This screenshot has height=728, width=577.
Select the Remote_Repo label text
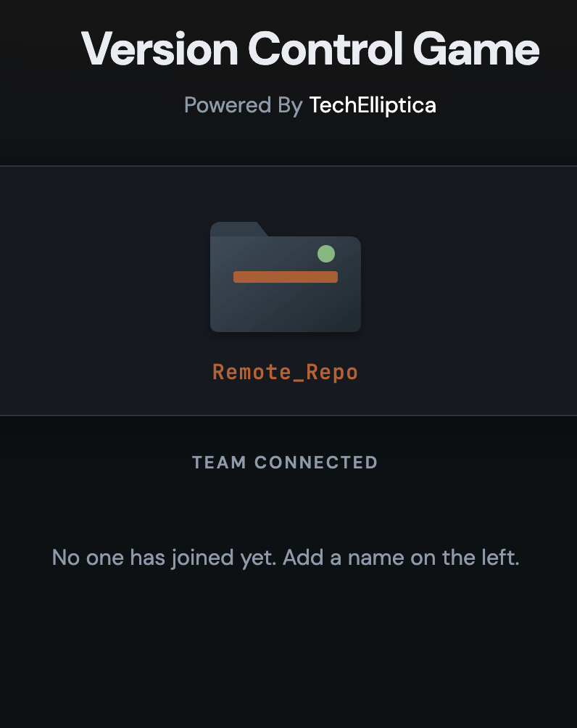coord(285,372)
